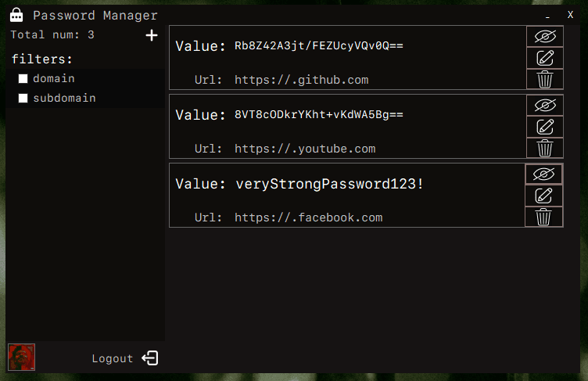Edit the youtube.com password entry
The width and height of the screenshot is (588, 381).
[x=544, y=127]
